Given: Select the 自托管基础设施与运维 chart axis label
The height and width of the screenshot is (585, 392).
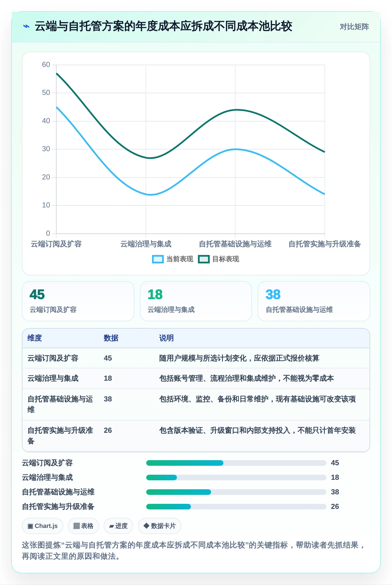Looking at the screenshot, I should click(235, 244).
